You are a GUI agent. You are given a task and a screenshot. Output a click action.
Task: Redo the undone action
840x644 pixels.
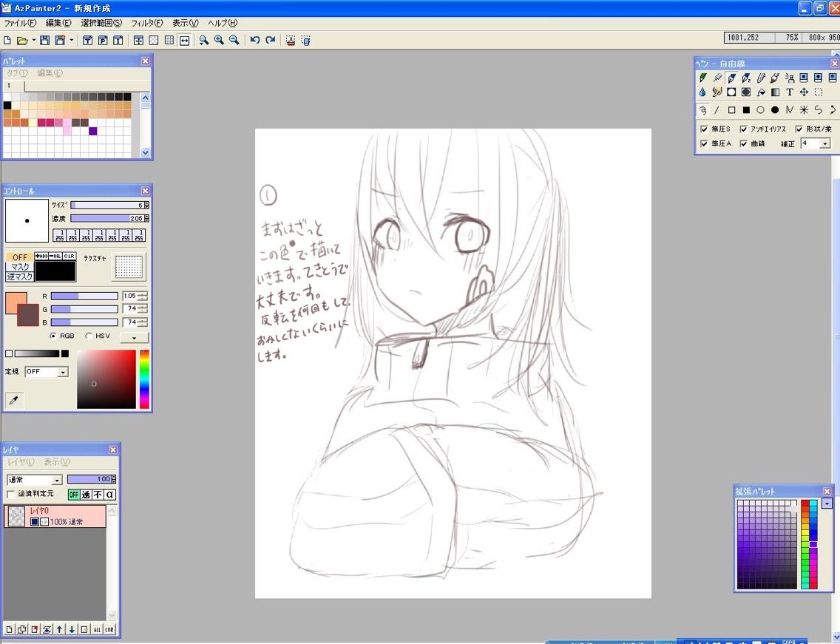point(271,40)
